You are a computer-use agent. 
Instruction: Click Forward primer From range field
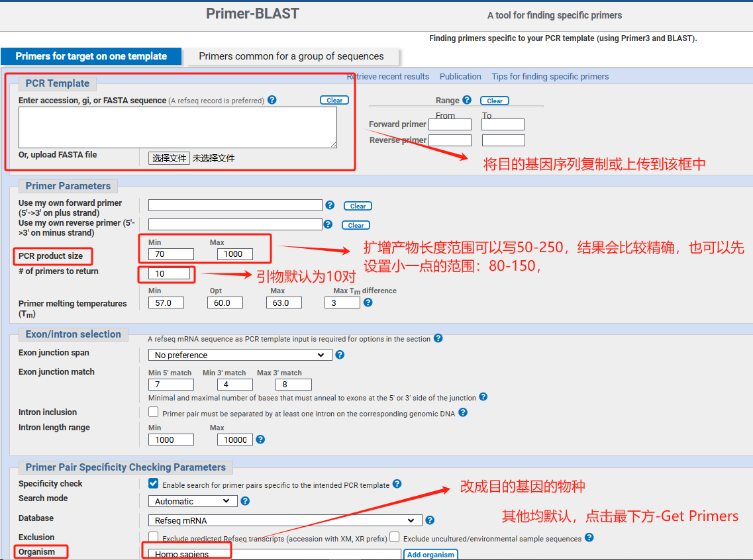450,124
